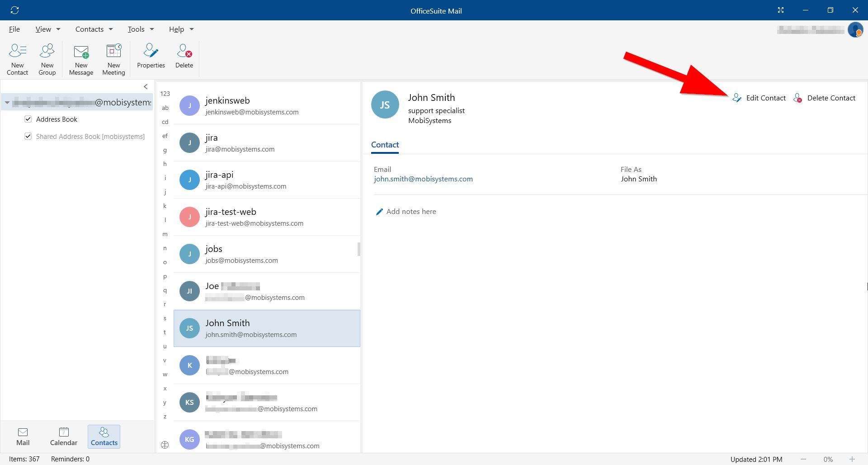868x465 pixels.
Task: Select the jobs contact row
Action: (x=267, y=254)
